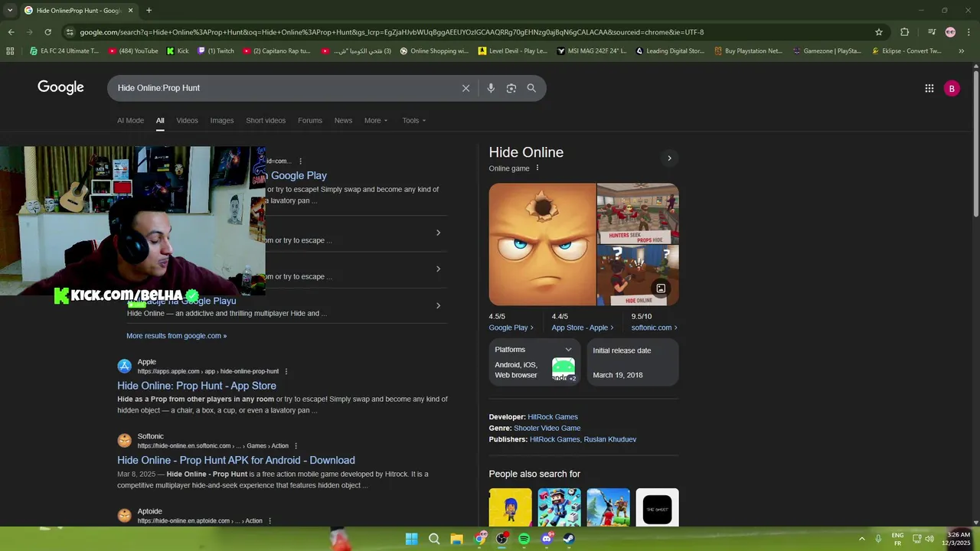
Task: Open Spotify from the taskbar
Action: click(x=524, y=539)
